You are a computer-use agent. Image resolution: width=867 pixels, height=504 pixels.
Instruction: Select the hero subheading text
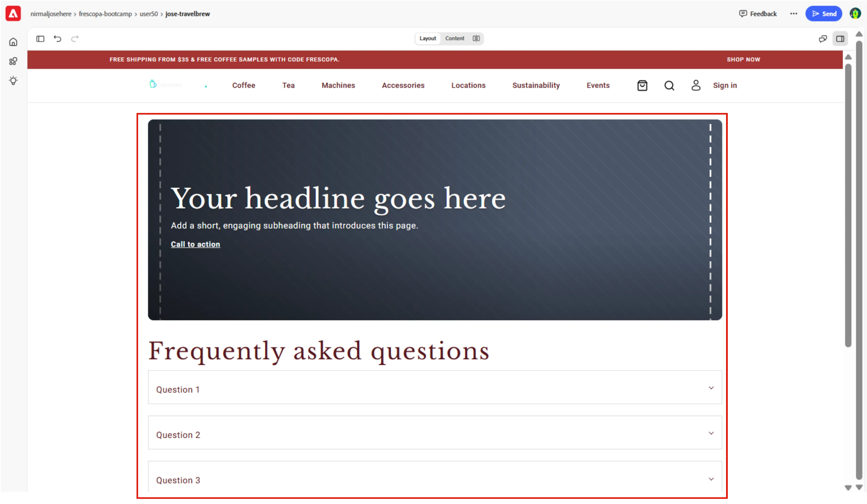click(295, 226)
